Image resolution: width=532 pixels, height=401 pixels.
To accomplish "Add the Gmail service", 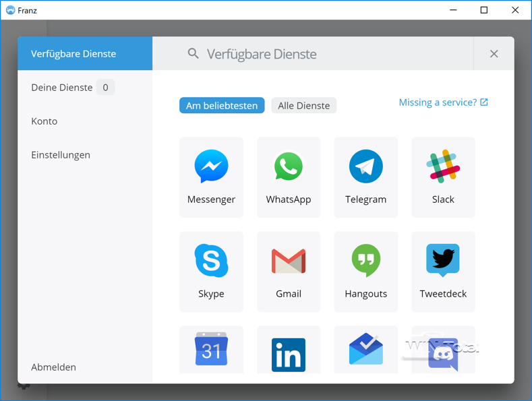I will point(289,272).
